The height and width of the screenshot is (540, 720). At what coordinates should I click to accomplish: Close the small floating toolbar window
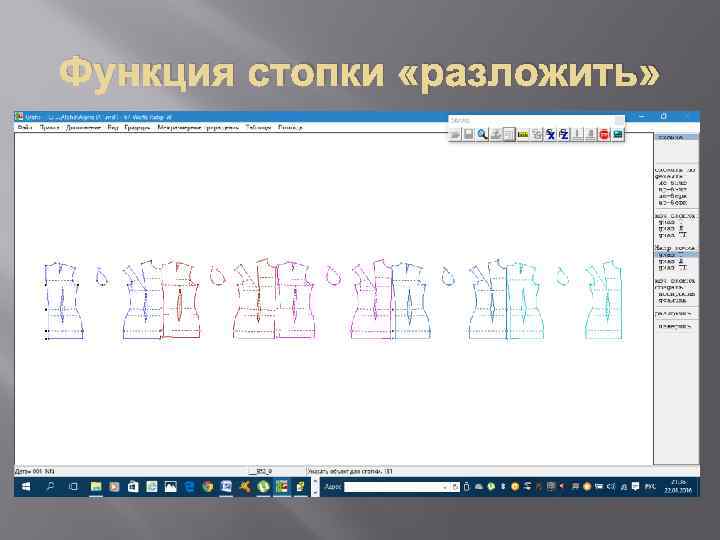click(619, 120)
